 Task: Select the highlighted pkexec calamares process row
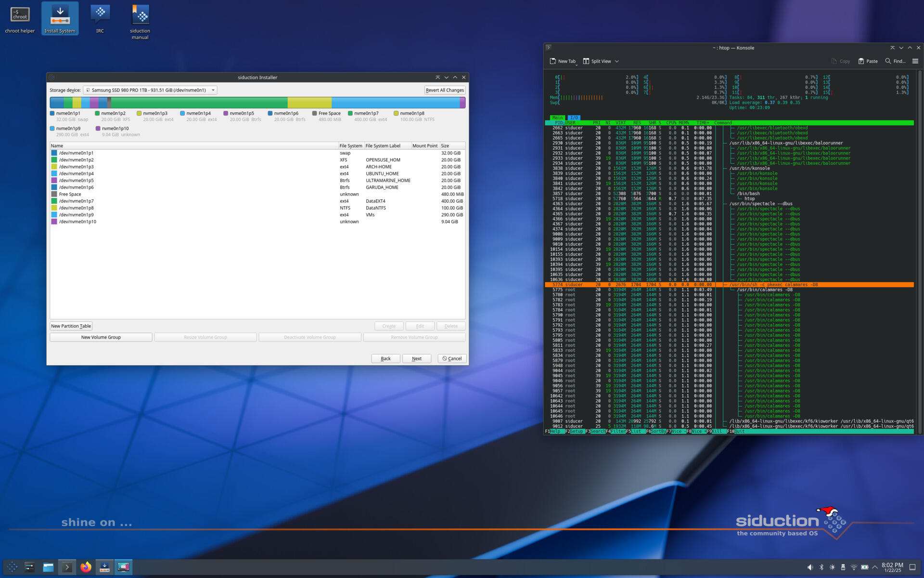click(729, 285)
